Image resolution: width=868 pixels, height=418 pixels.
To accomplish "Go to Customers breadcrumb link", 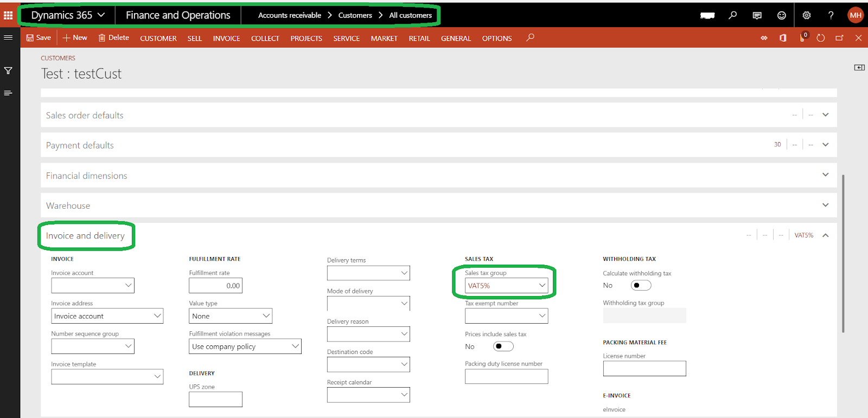I will [355, 15].
